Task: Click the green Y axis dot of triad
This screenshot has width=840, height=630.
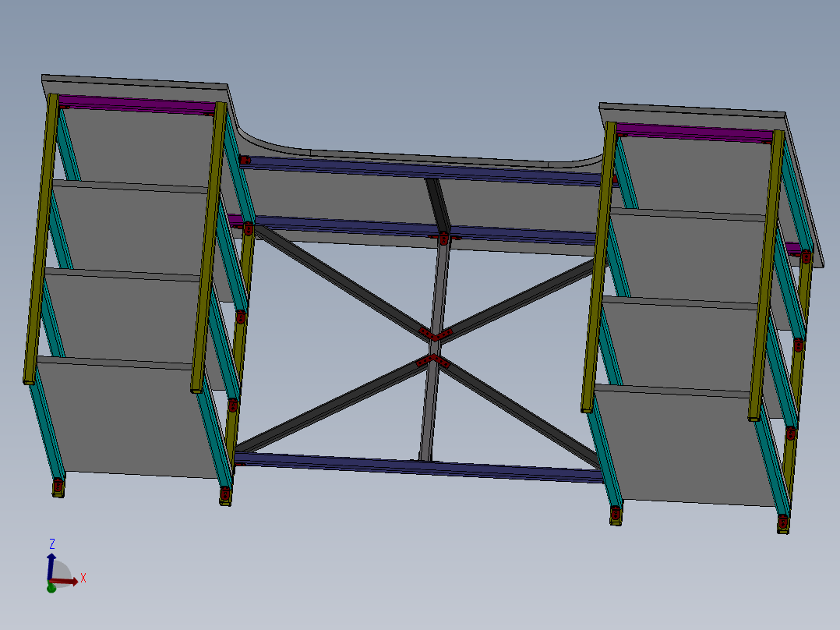Action: tap(51, 588)
